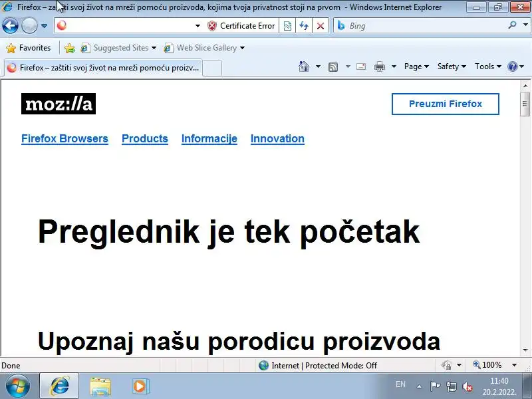The width and height of the screenshot is (532, 399).
Task: Click the Mozilla logo
Action: click(x=59, y=104)
